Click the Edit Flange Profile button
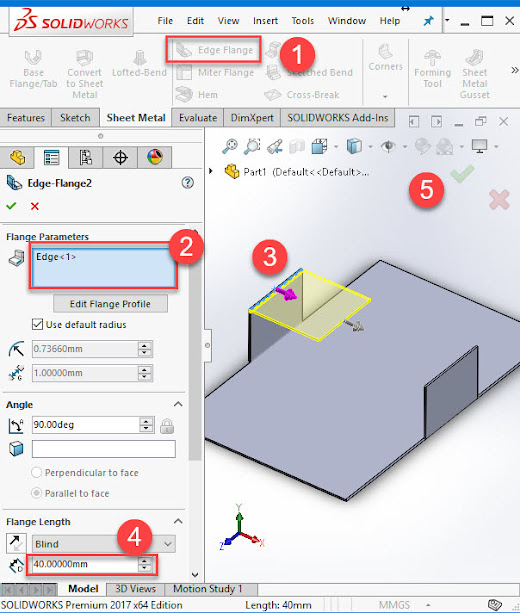The width and height of the screenshot is (520, 613). [110, 304]
